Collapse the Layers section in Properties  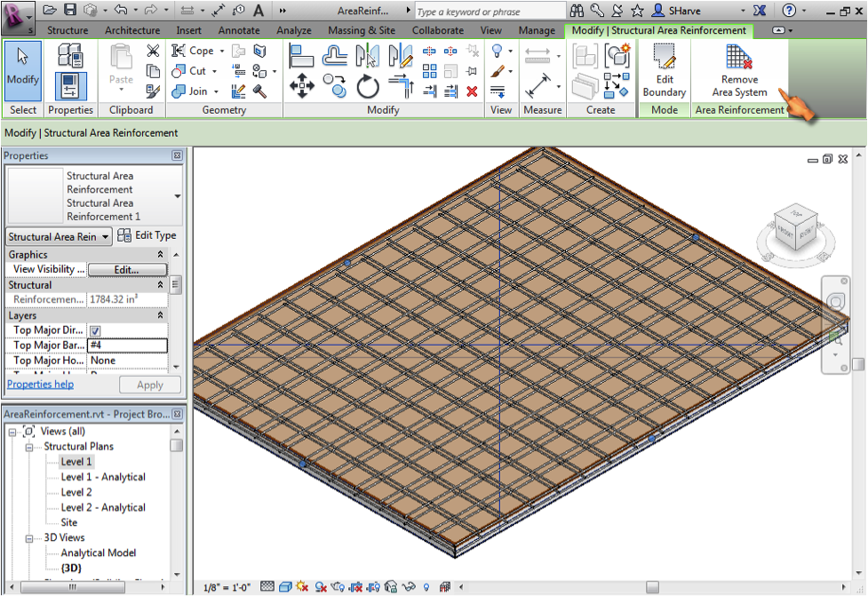coord(160,314)
